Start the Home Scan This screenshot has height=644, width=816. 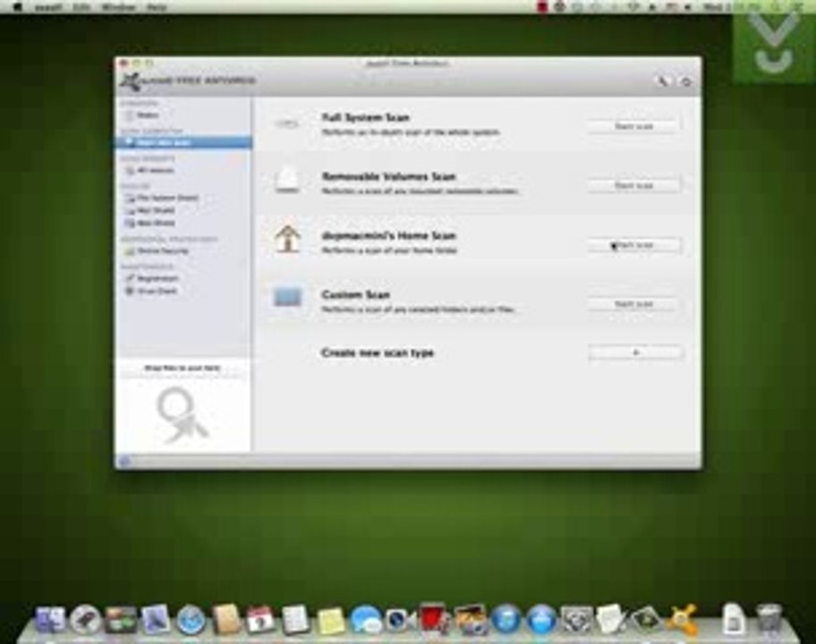pyautogui.click(x=633, y=245)
